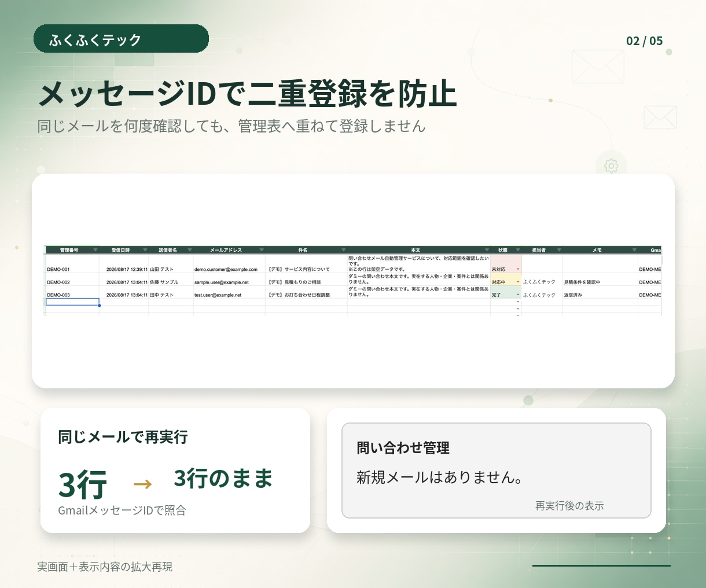706x588 pixels.
Task: Click the ふくふくテック brand badge
Action: coord(121,39)
